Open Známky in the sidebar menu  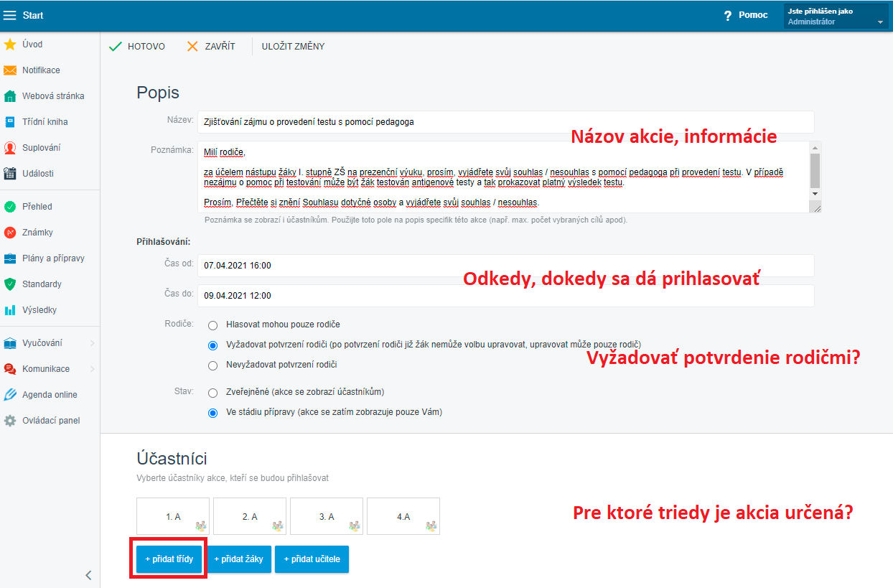tap(37, 233)
